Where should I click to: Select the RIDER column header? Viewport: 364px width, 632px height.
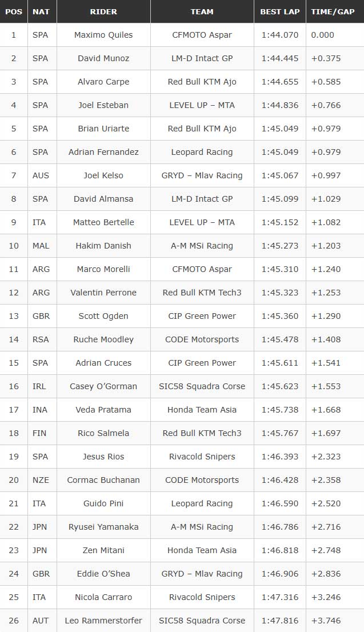[x=103, y=11]
